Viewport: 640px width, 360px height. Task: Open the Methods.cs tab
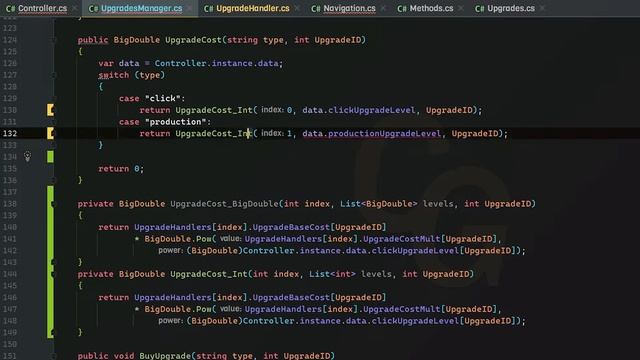coord(431,8)
